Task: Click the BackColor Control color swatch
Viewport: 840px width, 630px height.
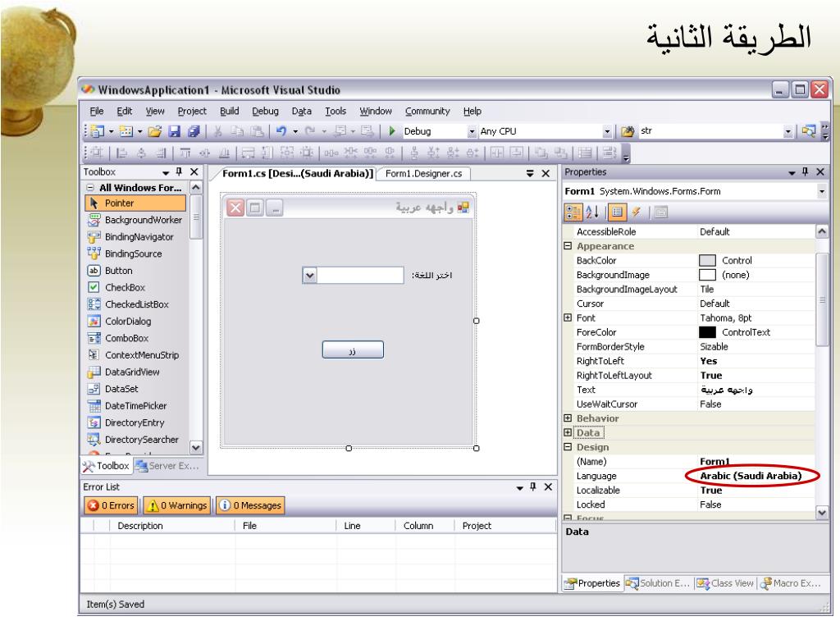Action: click(x=707, y=260)
